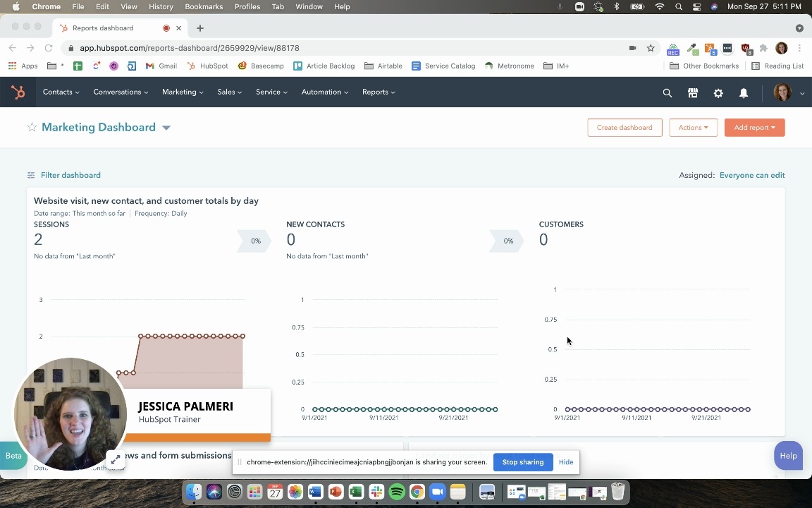Open the Help widget

click(788, 456)
